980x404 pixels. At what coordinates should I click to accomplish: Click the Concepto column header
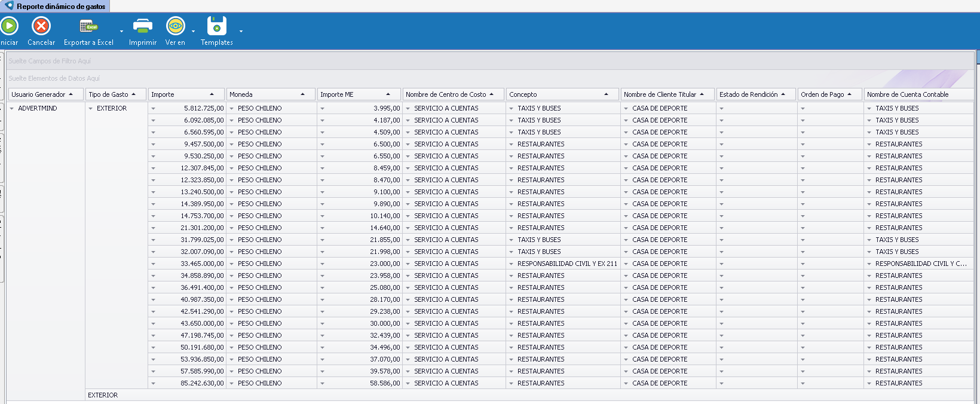coord(556,94)
